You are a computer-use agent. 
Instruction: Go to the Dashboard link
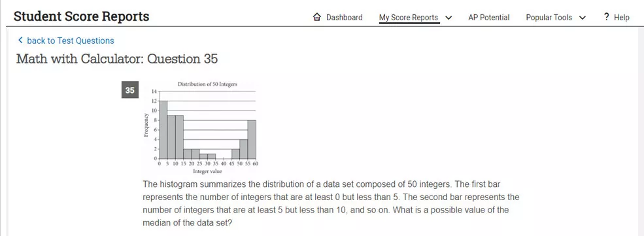(x=344, y=17)
